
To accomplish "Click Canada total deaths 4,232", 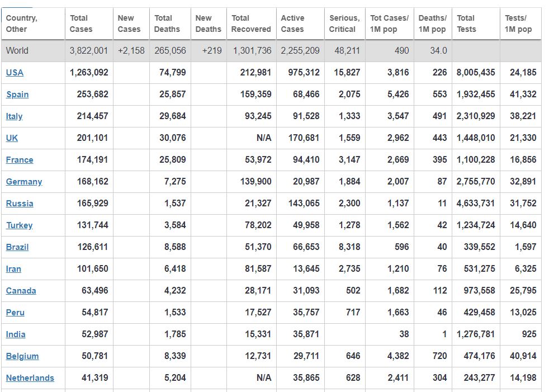I will point(175,291).
